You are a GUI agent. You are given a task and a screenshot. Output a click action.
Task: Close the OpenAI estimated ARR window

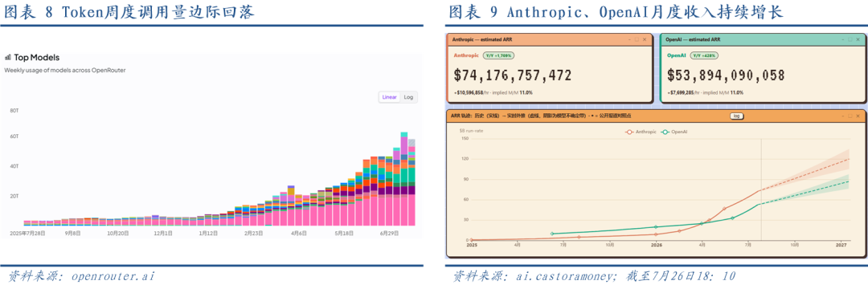pyautogui.click(x=858, y=40)
